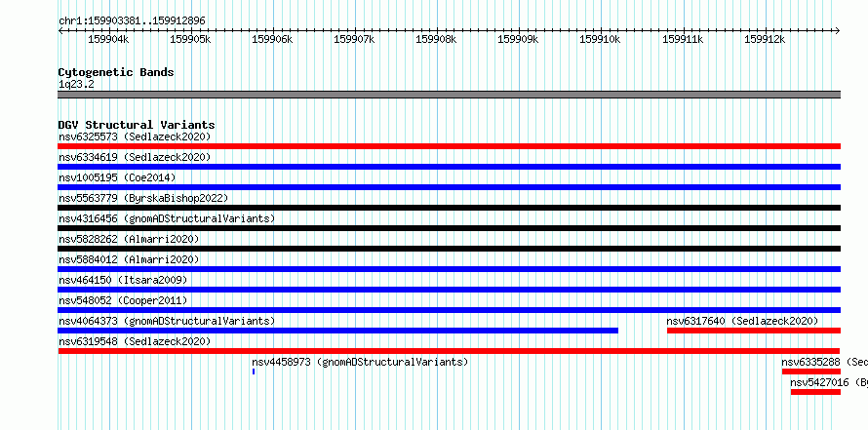Image resolution: width=868 pixels, height=430 pixels.
Task: Open nsv464150 (Itsara2009) variant label
Action: click(123, 280)
